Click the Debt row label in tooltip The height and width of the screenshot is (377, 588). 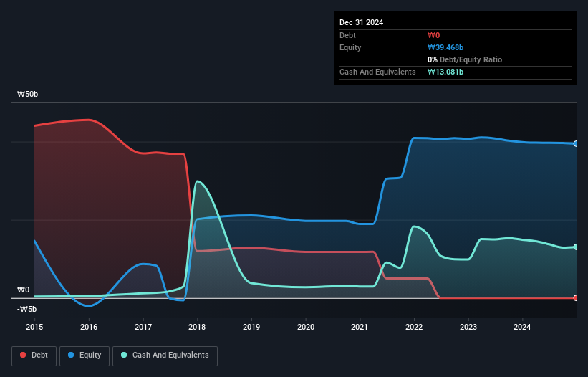pos(347,35)
